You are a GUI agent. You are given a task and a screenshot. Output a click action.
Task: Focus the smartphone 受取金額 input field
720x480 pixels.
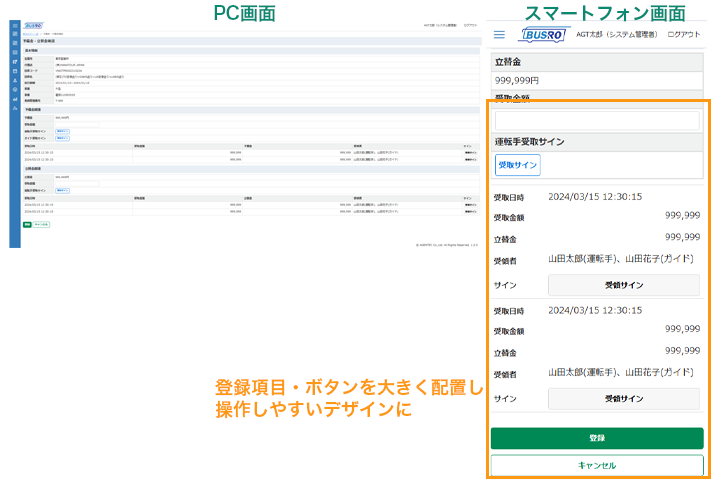(x=597, y=121)
